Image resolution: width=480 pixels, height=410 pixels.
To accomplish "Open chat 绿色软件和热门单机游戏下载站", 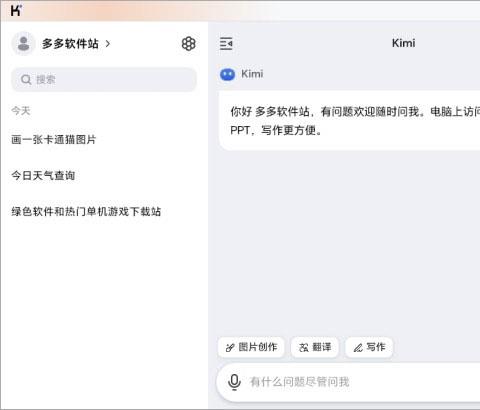I will click(x=86, y=212).
